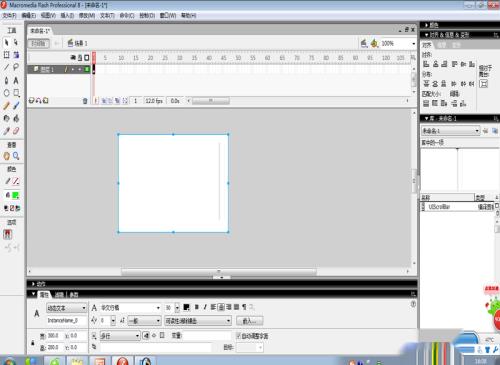Click the Timeline toggle button

[x=39, y=43]
